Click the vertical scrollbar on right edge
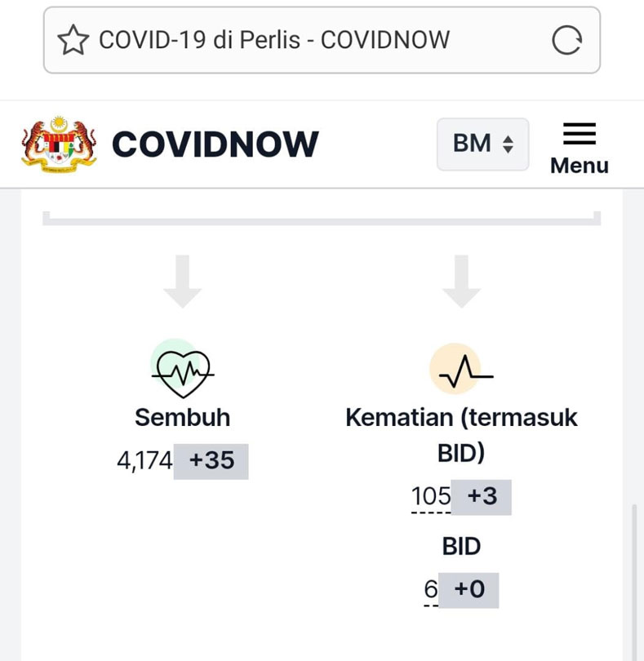This screenshot has height=661, width=644. (634, 582)
